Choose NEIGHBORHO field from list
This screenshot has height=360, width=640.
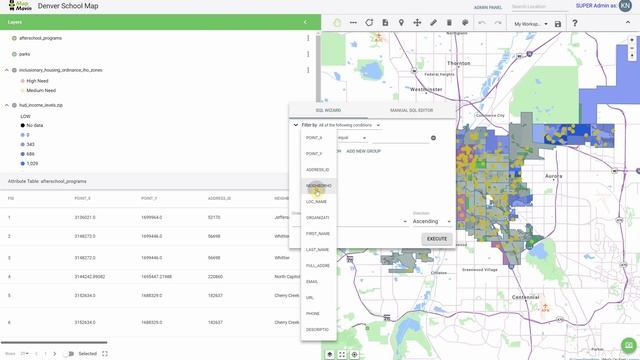318,186
